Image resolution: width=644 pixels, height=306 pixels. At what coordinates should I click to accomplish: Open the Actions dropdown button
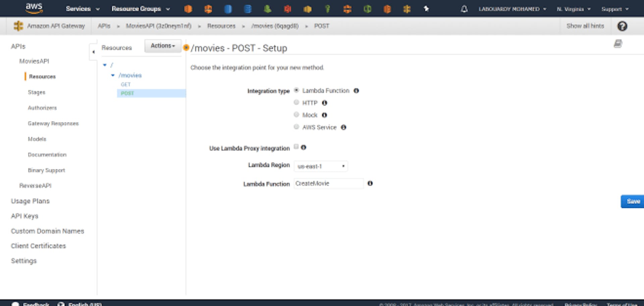(x=163, y=46)
